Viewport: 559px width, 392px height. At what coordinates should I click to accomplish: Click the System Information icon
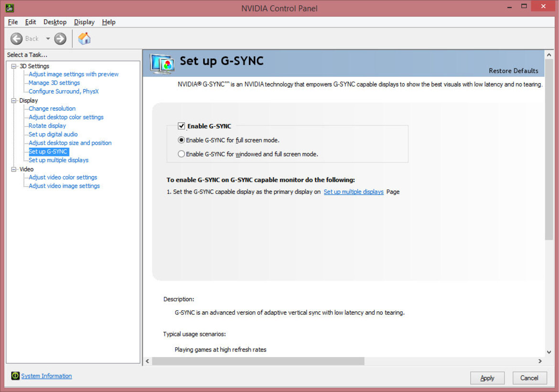tap(15, 376)
